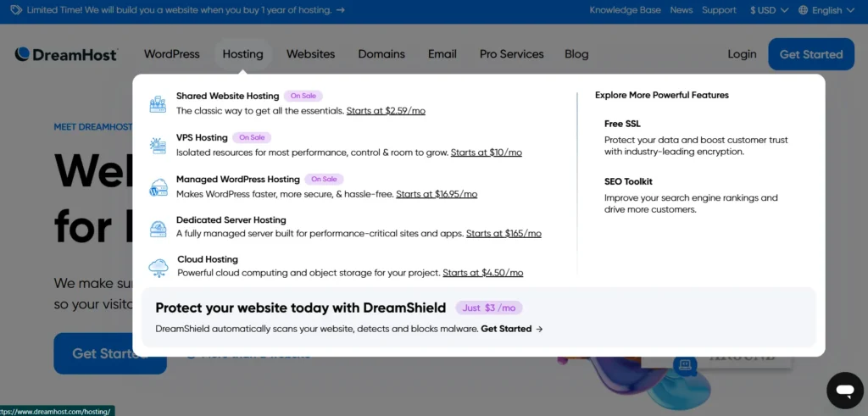This screenshot has height=416, width=868.
Task: Click Starts at $2.59/mo link
Action: (x=386, y=111)
